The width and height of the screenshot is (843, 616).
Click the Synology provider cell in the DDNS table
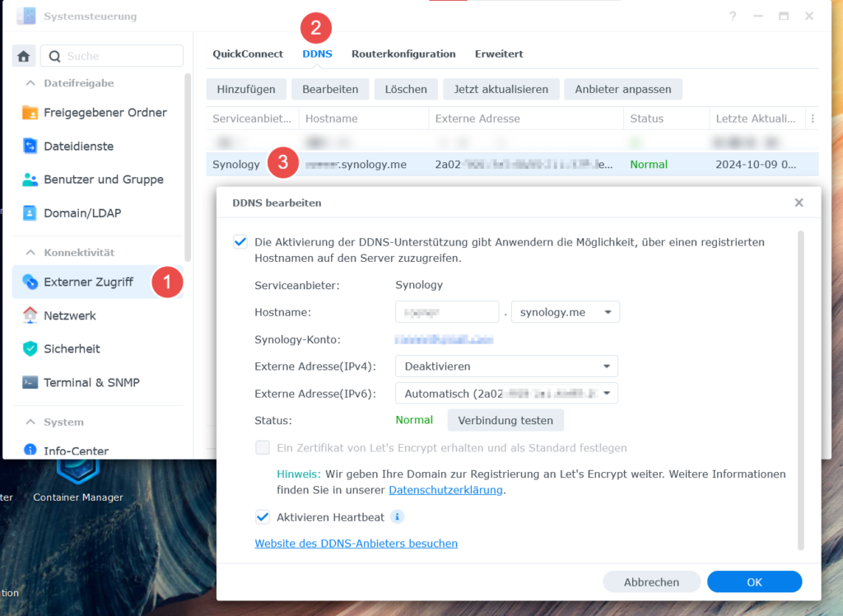236,165
